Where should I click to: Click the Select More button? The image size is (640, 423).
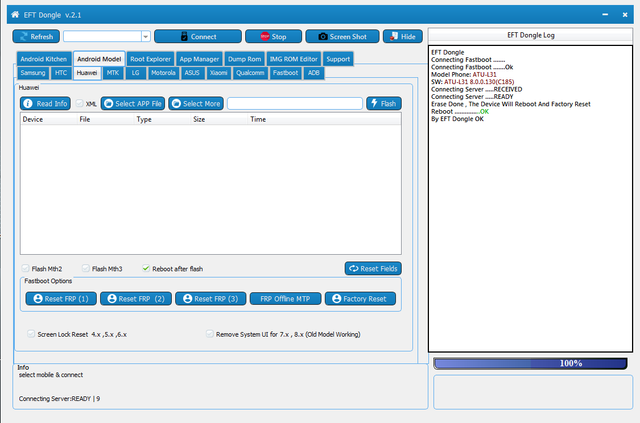(196, 103)
